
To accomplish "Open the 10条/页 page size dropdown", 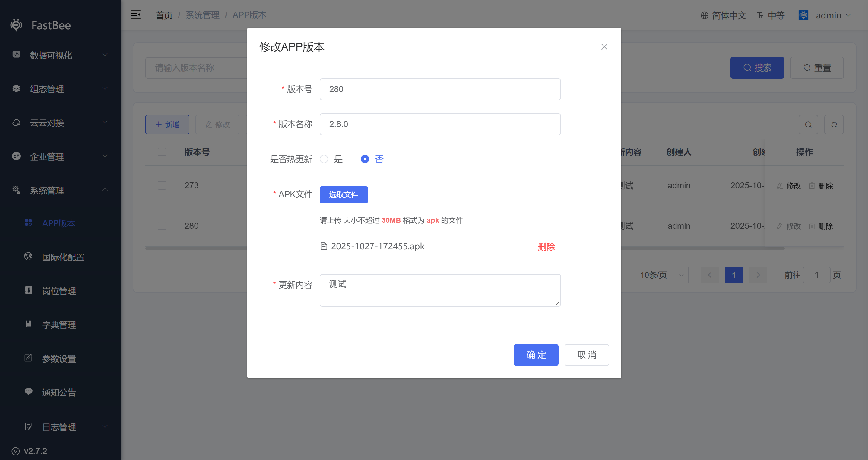I will 658,275.
